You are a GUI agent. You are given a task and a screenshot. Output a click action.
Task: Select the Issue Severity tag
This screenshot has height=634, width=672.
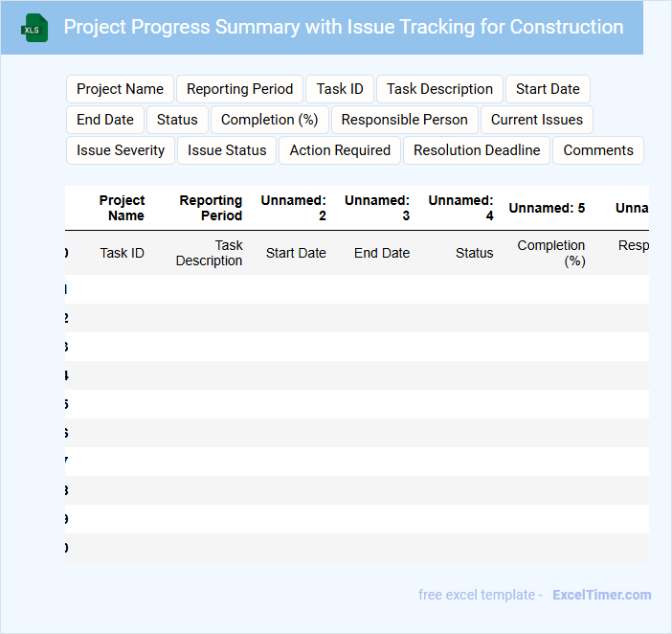click(121, 150)
